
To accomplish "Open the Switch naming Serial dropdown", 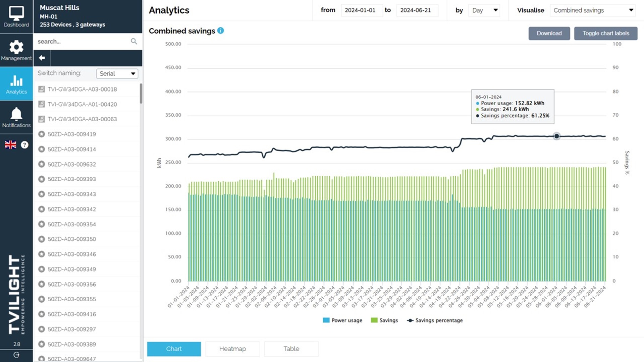I will tap(117, 73).
